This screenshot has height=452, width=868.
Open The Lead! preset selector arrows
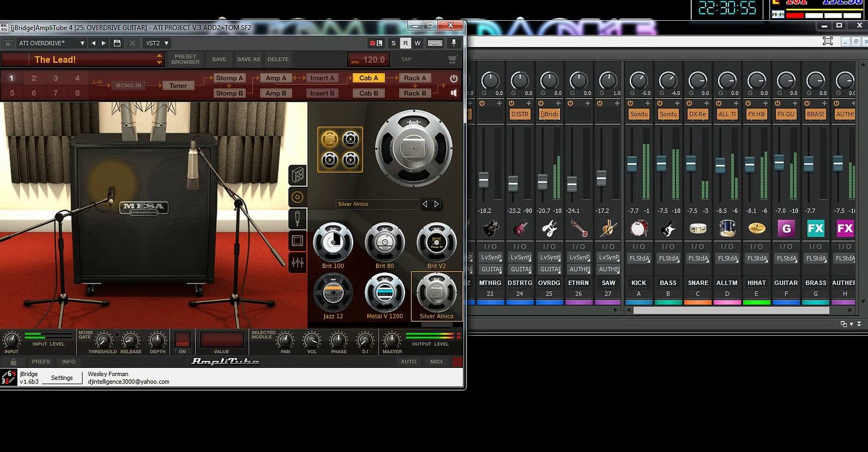point(159,59)
